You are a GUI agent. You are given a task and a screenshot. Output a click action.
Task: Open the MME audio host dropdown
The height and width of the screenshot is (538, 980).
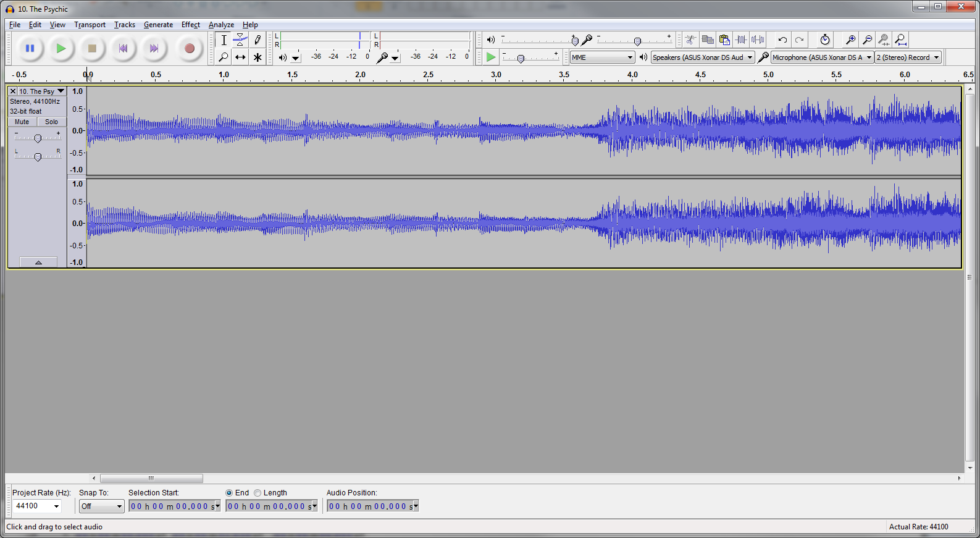click(602, 57)
